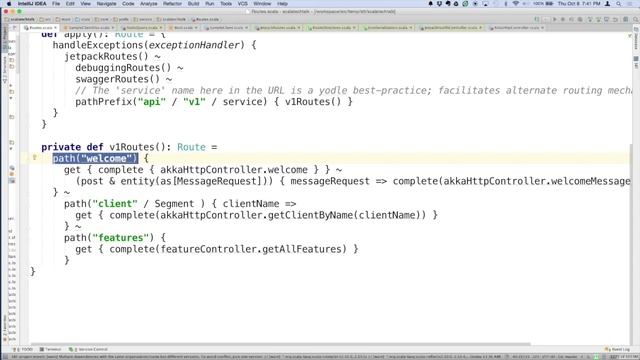Screen dimensions: 640x360
Task: Click the service breadcrumb in navigation bar
Action: (143, 19)
